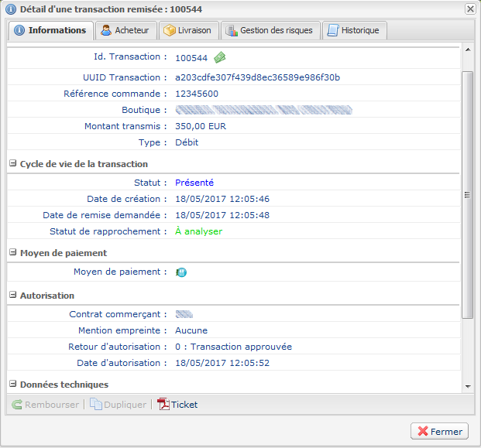Screen dimensions: 481x448
Task: Click the scrollbar down arrow
Action: coord(467,385)
